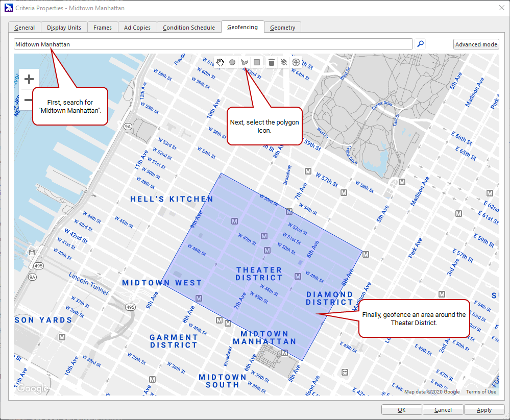Zoom in with the map plus button
510x420 pixels.
coord(29,79)
